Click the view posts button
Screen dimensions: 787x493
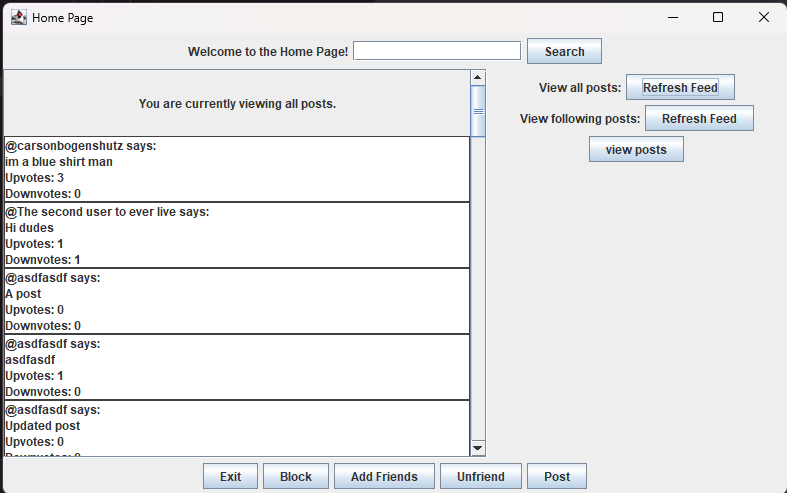pyautogui.click(x=636, y=150)
